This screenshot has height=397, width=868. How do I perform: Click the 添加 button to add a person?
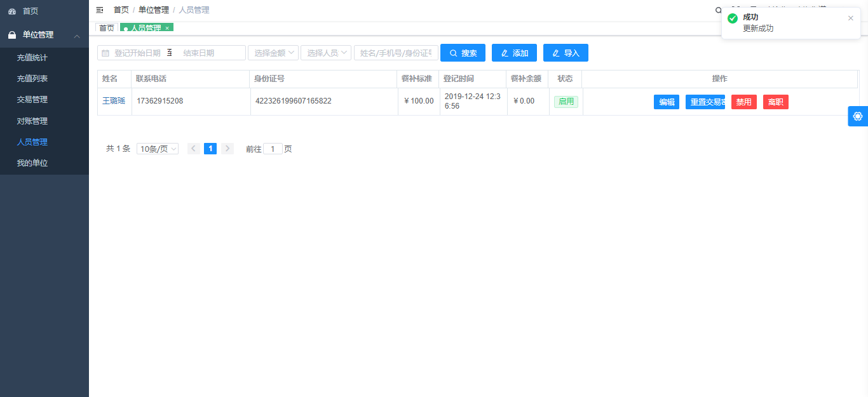click(514, 53)
